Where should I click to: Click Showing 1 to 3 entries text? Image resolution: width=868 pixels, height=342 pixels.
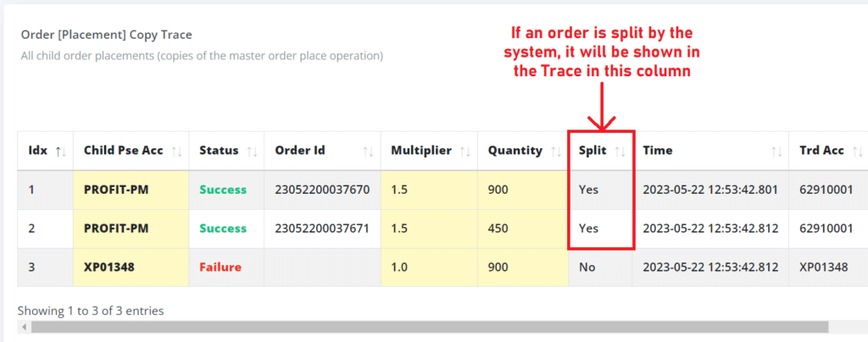point(91,311)
